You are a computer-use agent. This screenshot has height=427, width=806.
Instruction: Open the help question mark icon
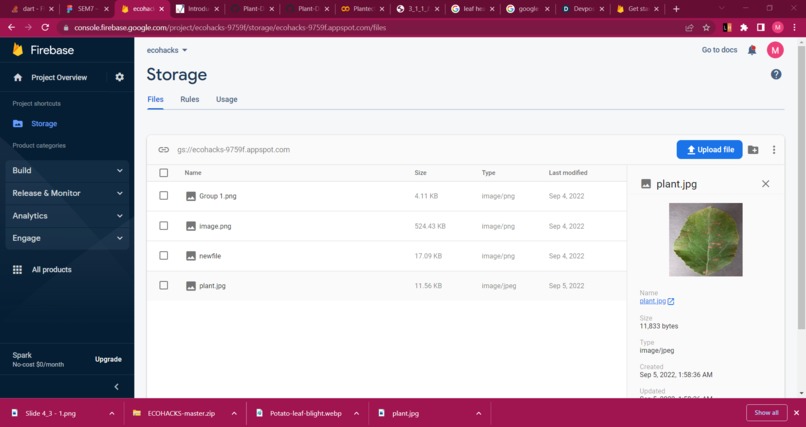(776, 75)
